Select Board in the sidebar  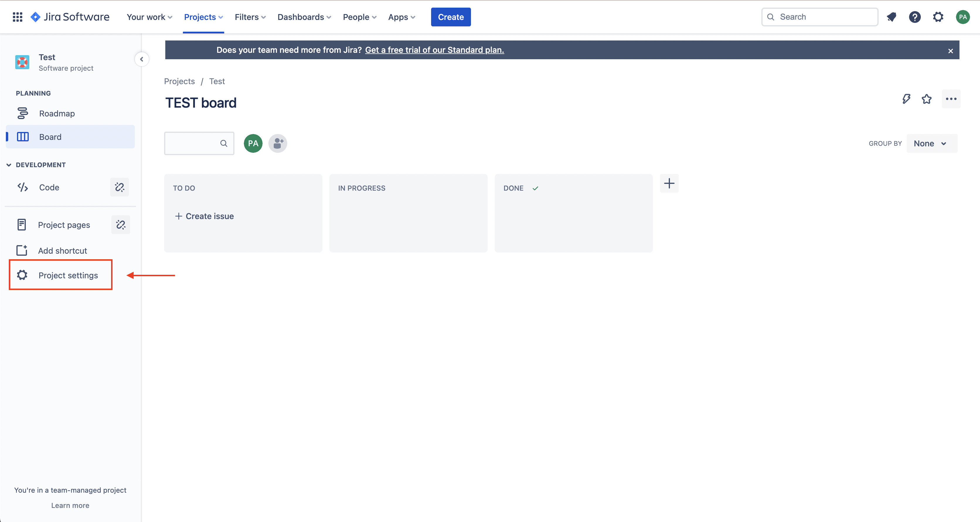70,137
